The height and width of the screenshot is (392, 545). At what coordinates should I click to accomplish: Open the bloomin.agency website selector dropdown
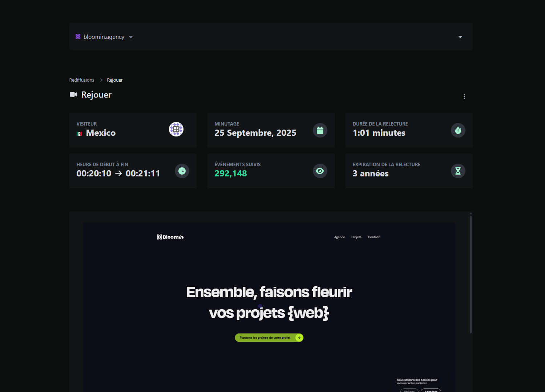click(x=105, y=37)
